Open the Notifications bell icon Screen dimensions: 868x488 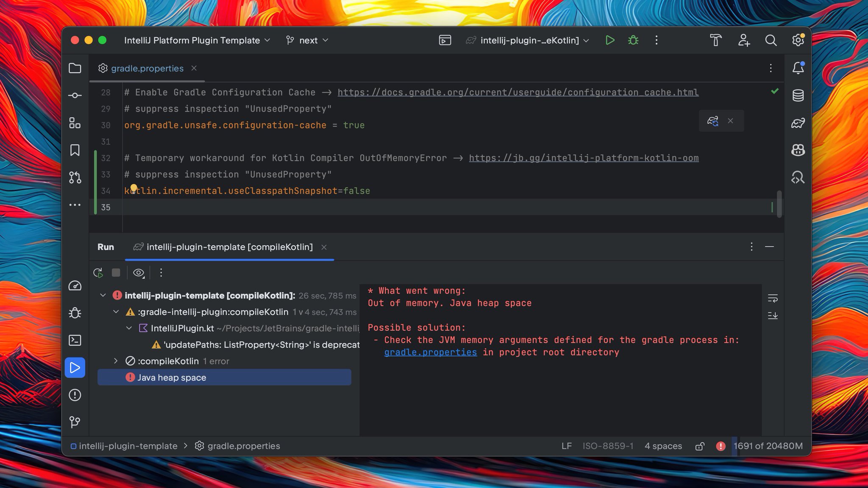(798, 68)
